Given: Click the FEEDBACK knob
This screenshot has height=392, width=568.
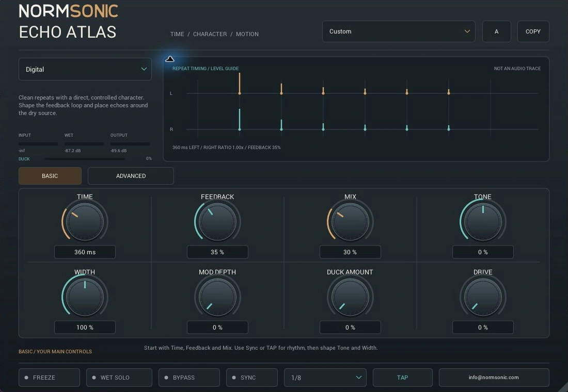Looking at the screenshot, I should click(217, 221).
